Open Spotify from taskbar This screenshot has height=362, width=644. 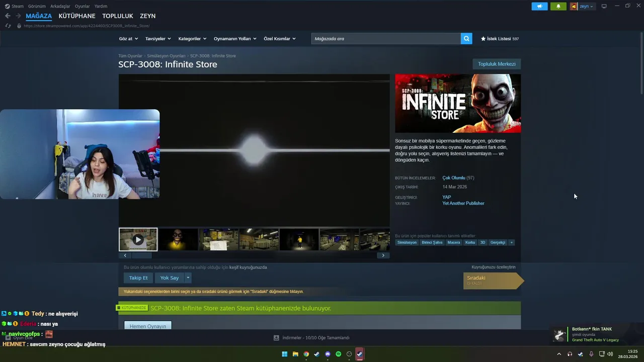coord(338,354)
